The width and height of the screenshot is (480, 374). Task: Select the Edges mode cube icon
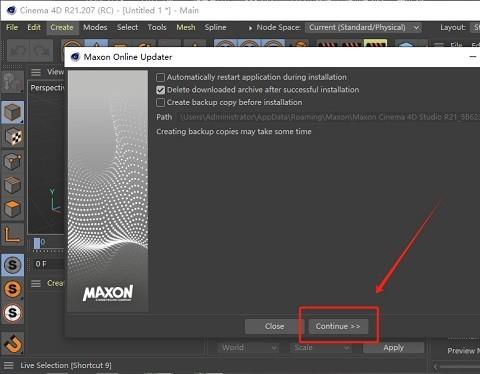(12, 186)
